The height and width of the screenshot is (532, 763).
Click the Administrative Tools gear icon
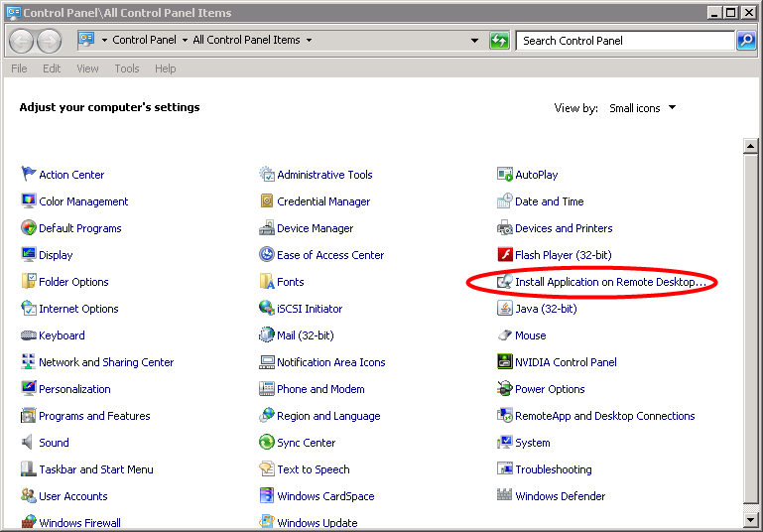click(x=266, y=174)
